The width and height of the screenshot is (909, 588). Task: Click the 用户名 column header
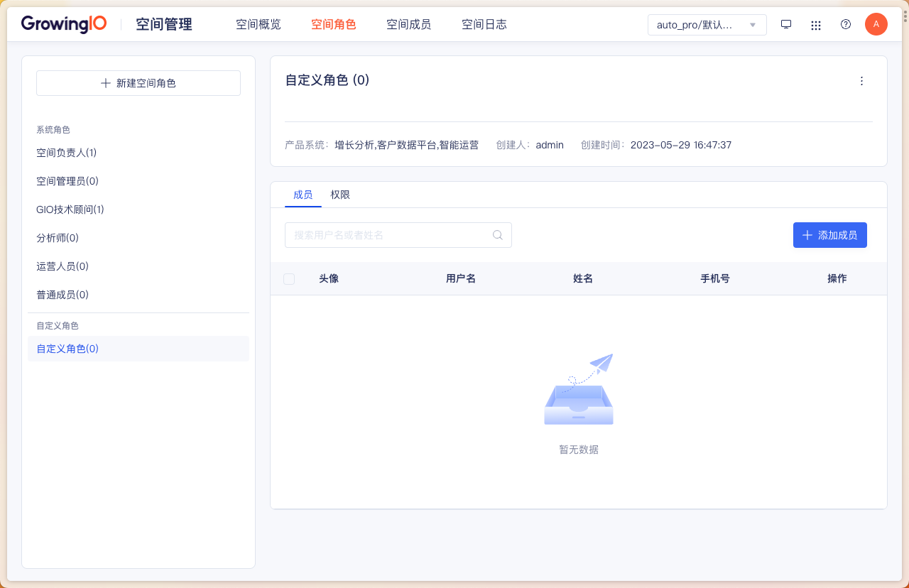pos(461,278)
